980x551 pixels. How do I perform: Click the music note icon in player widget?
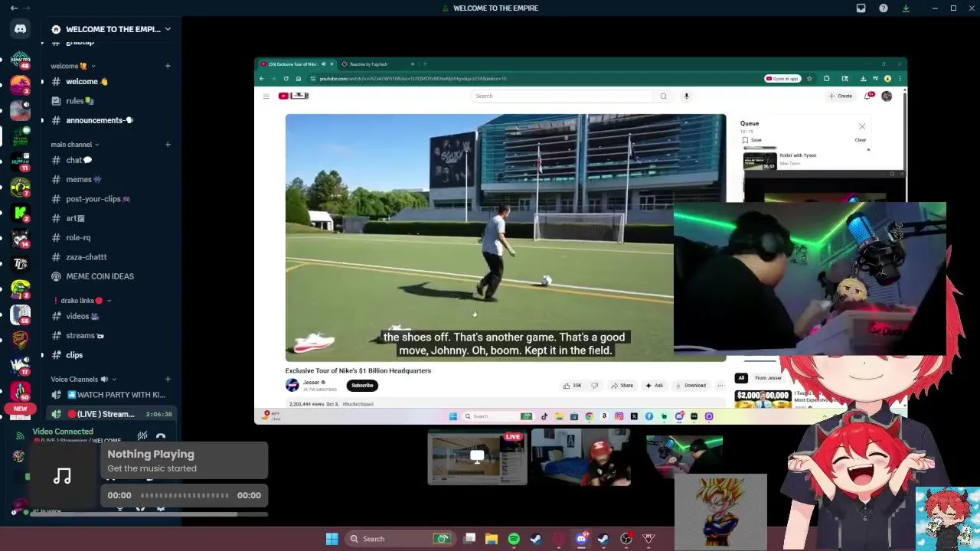pyautogui.click(x=63, y=477)
